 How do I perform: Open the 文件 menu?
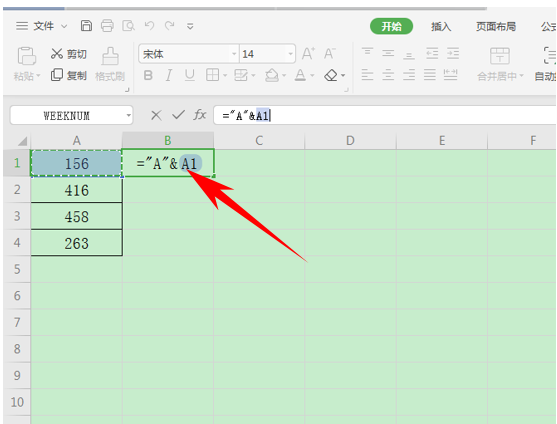pyautogui.click(x=43, y=26)
